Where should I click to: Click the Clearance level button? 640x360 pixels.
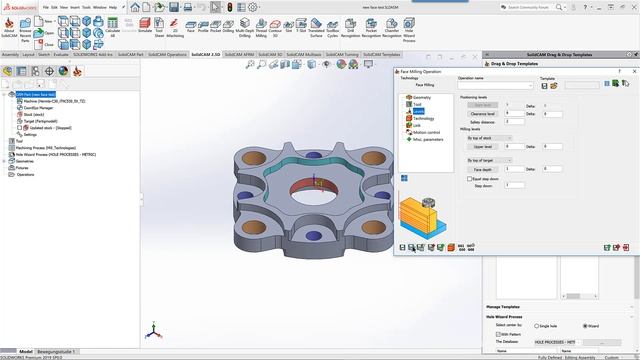482,114
